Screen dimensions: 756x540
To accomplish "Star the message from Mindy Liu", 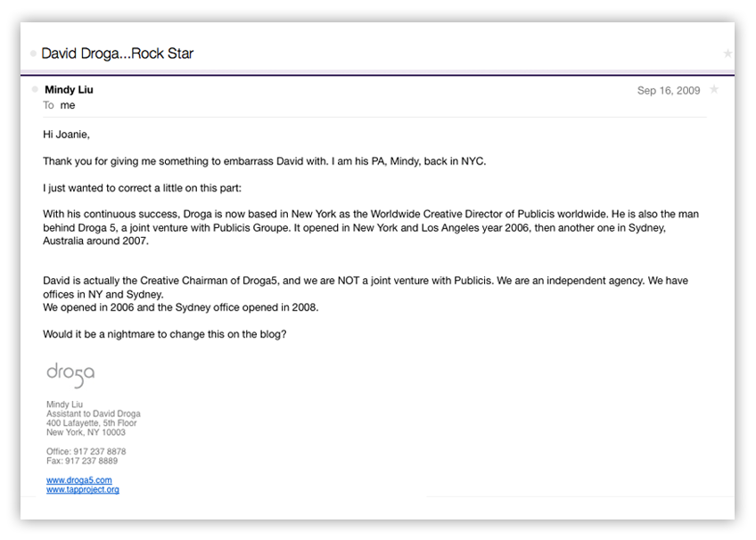I will click(714, 90).
